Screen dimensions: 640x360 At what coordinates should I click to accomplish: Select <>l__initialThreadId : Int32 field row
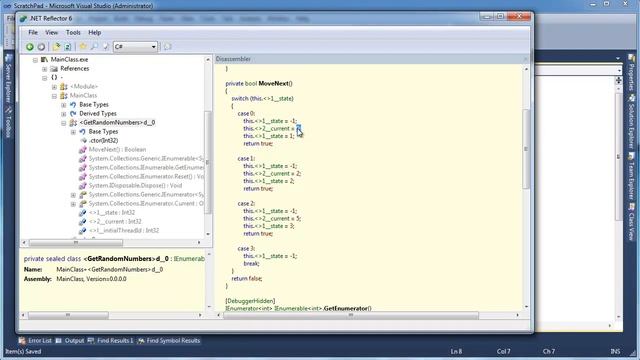click(124, 230)
